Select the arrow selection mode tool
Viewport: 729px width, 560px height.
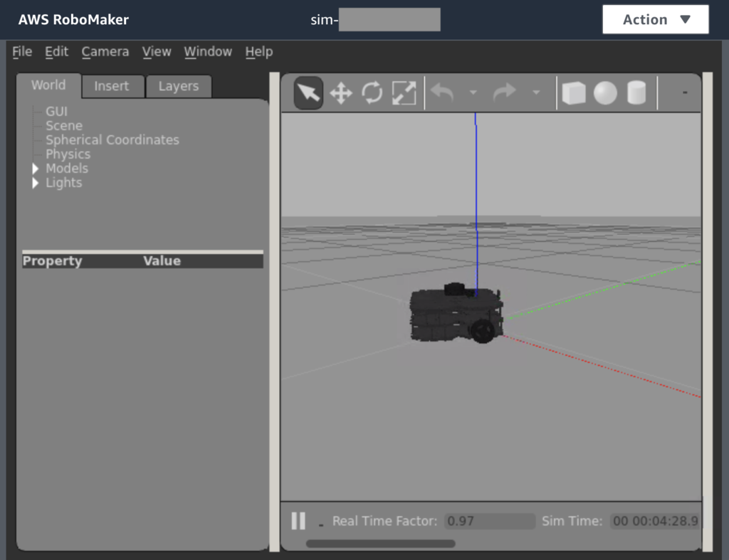309,93
